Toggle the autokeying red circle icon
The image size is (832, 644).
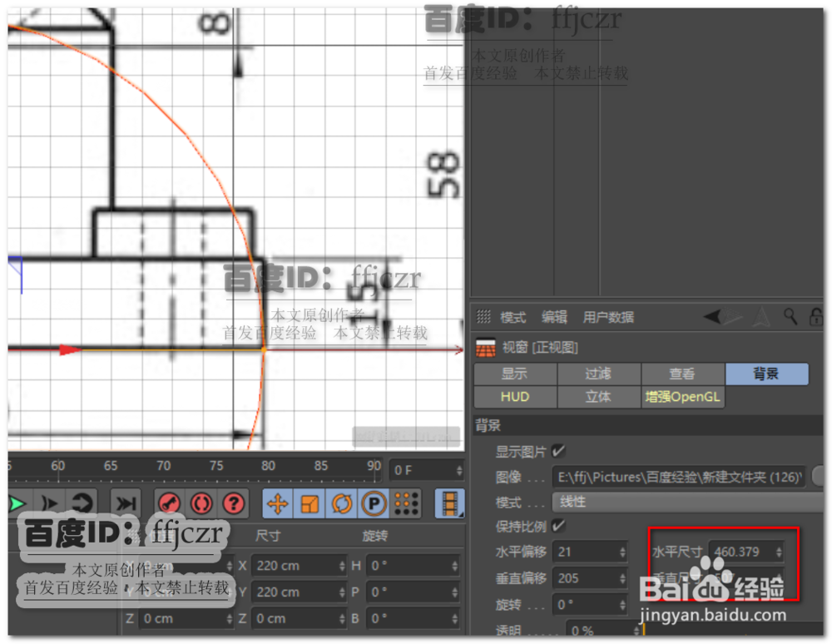tap(201, 503)
